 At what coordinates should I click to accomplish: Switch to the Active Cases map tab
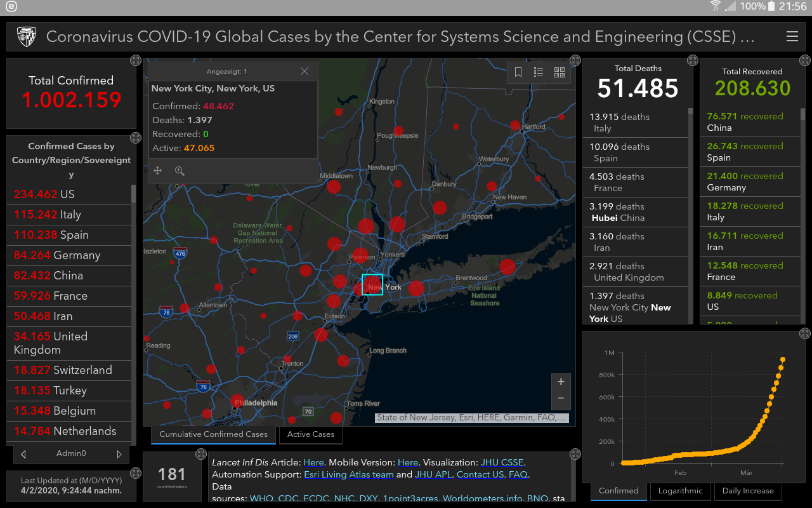click(311, 434)
